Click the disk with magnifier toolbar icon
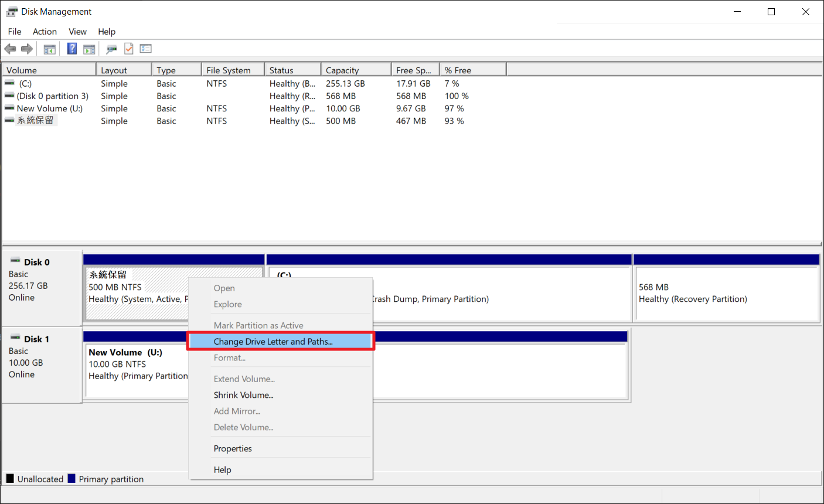Image resolution: width=824 pixels, height=504 pixels. 111,49
